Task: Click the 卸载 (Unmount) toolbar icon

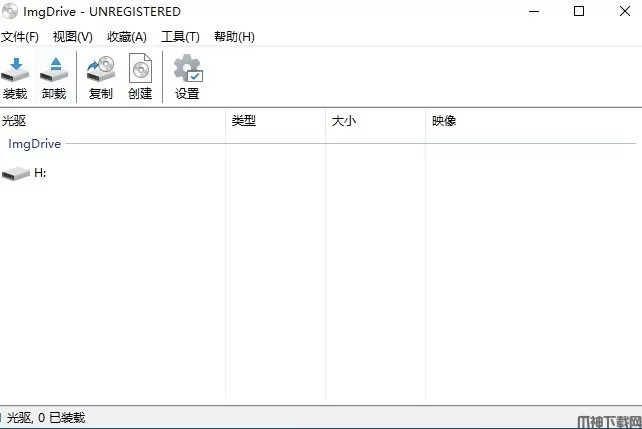Action: point(54,78)
